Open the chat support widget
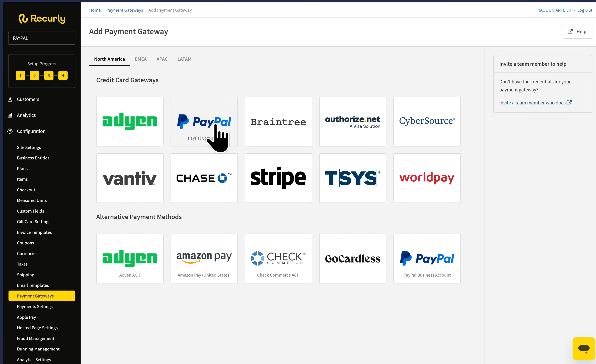596x364 pixels. click(x=583, y=348)
